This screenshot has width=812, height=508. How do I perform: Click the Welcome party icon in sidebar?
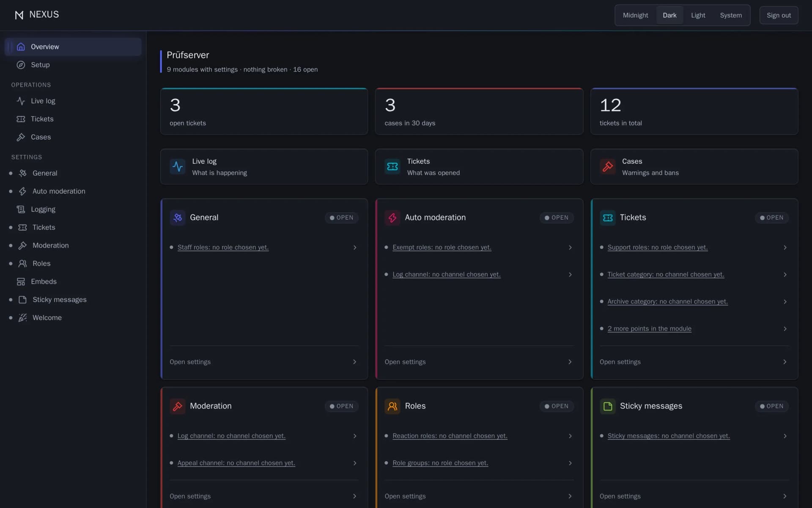22,317
